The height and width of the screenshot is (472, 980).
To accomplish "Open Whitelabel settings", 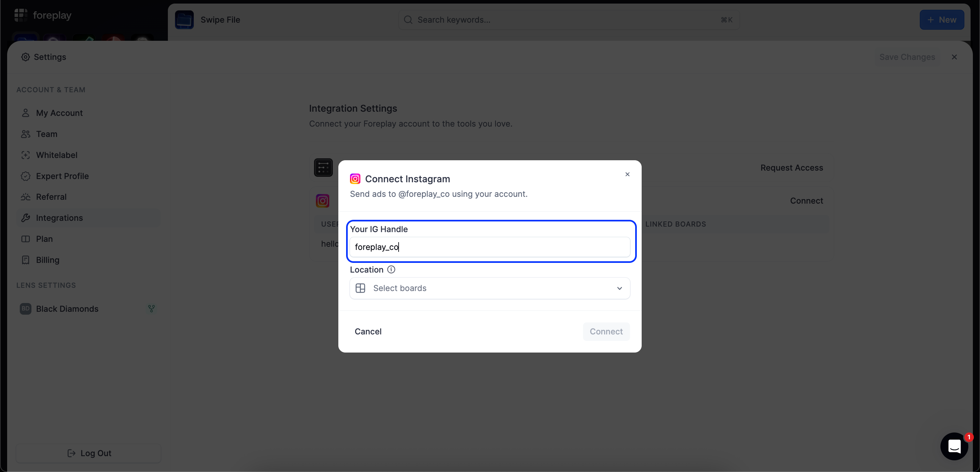I will [x=88, y=155].
